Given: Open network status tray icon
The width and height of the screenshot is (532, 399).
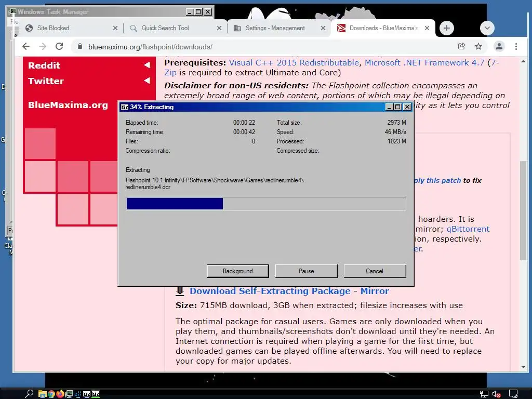Looking at the screenshot, I should [484, 394].
